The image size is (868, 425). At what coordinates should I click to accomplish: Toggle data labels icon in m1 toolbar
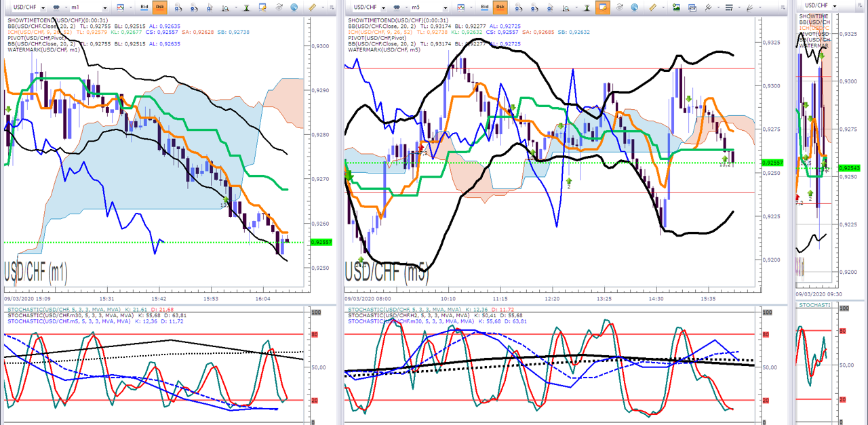click(262, 7)
